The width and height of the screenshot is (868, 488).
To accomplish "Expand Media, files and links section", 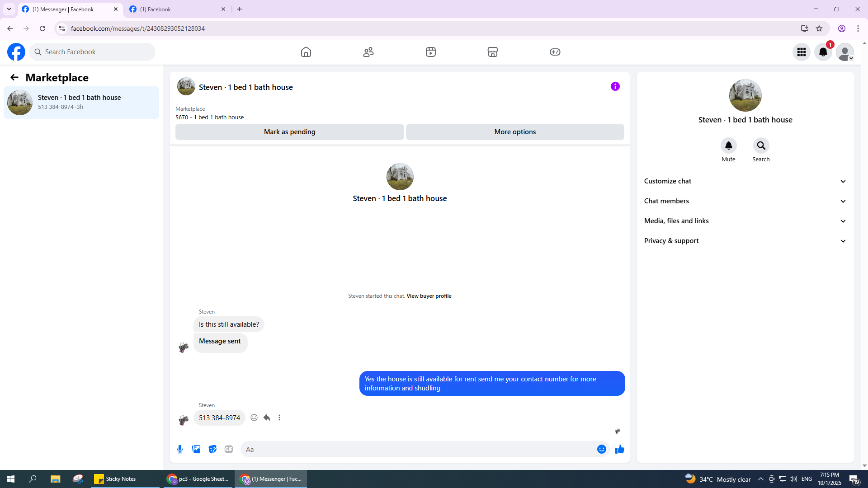I will (x=745, y=221).
